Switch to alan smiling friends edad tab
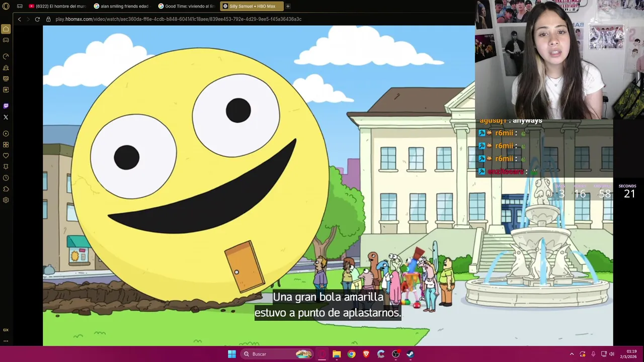The width and height of the screenshot is (644, 362). (121, 6)
